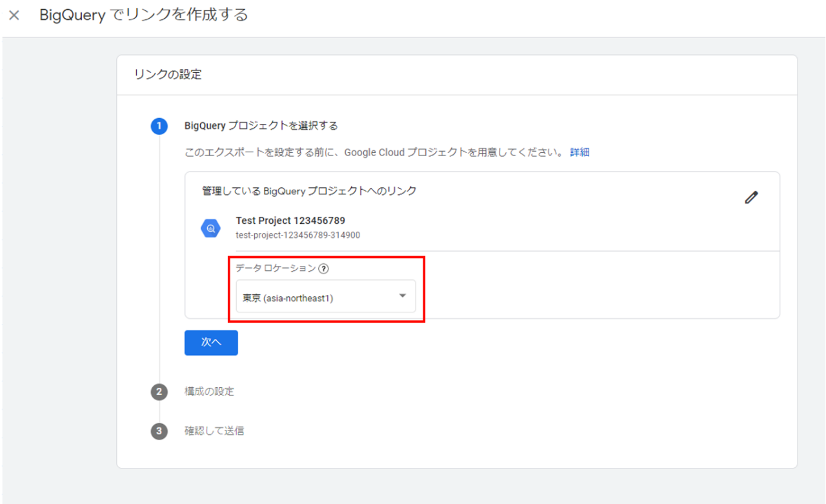Open the 詳細 link

(579, 152)
